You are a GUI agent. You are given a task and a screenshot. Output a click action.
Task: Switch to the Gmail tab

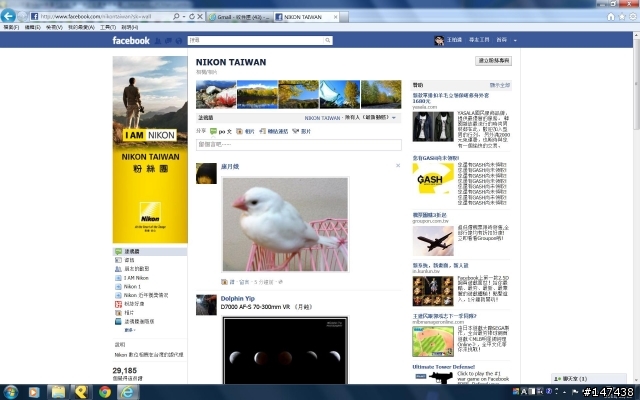(239, 17)
